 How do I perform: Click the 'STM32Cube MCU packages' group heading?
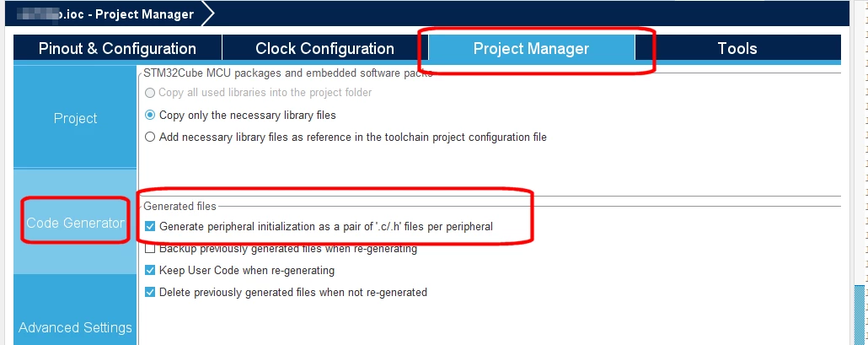tap(288, 73)
